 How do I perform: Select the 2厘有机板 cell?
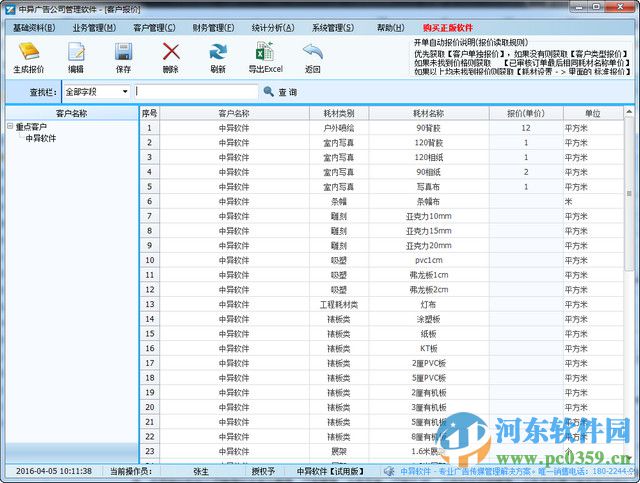point(429,393)
